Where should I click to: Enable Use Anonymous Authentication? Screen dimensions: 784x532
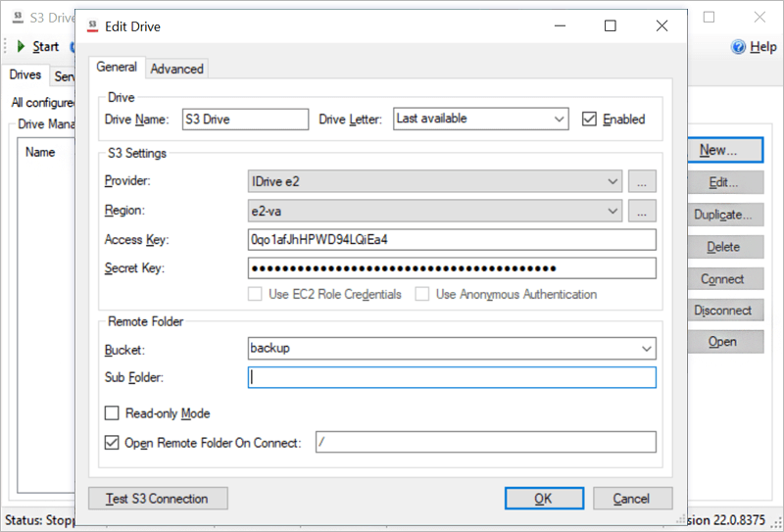(422, 294)
